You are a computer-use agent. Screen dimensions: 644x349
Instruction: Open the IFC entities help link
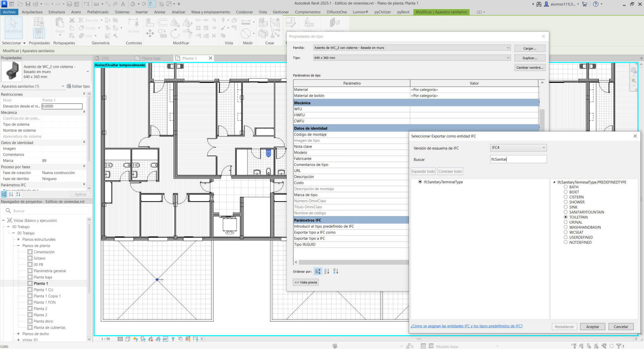pos(466,326)
